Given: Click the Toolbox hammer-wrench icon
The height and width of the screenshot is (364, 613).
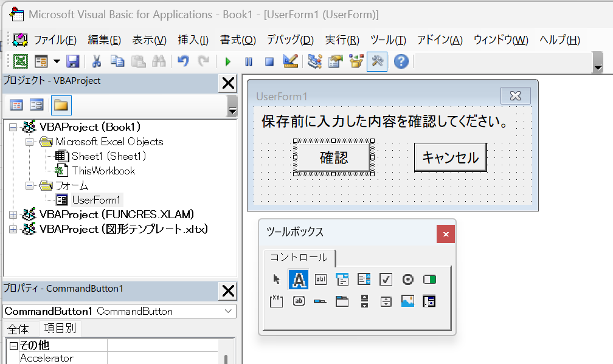Looking at the screenshot, I should [377, 61].
